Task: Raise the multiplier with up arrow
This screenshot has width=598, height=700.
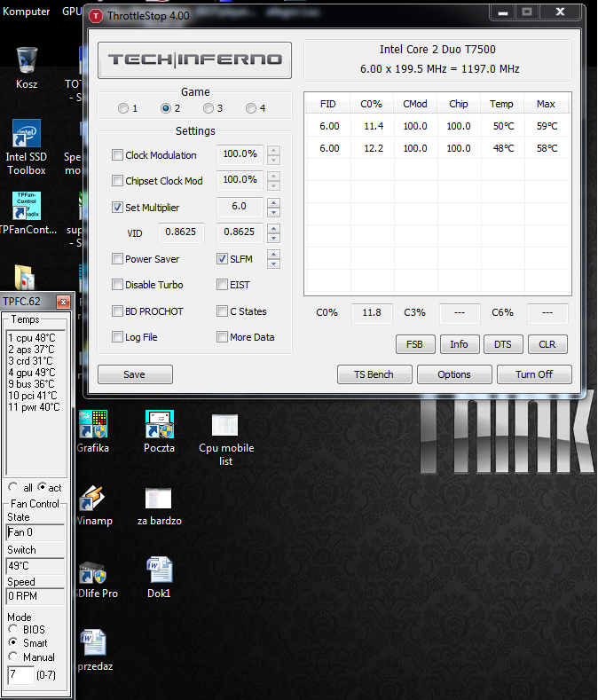Action: (274, 202)
